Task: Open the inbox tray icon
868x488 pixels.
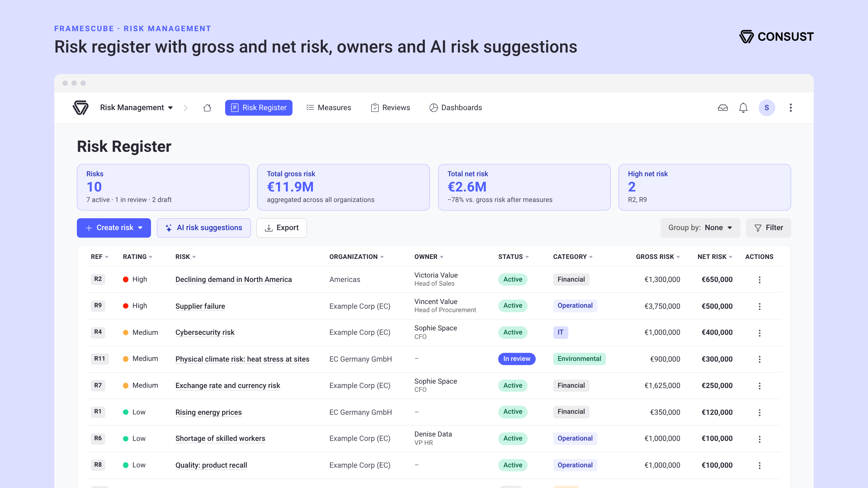Action: [723, 108]
